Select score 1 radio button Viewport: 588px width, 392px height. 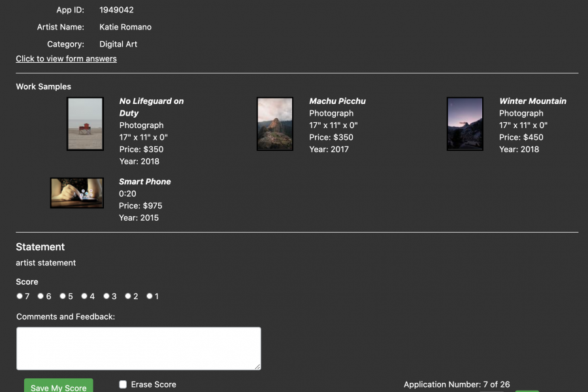click(x=150, y=296)
